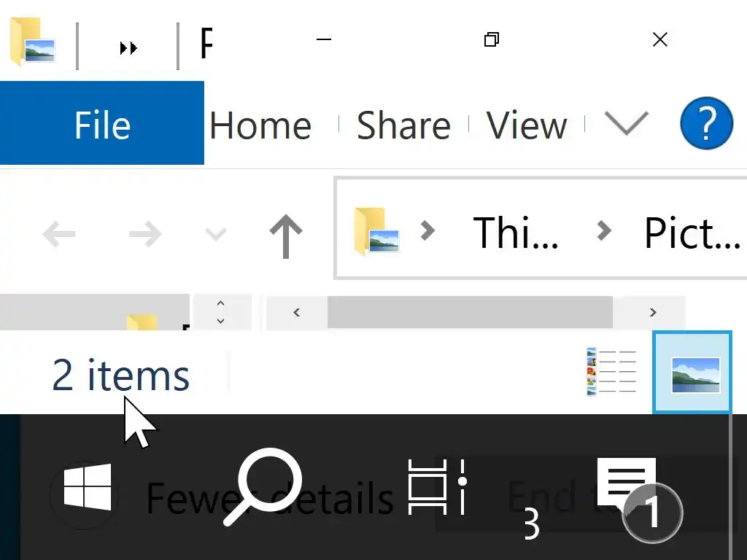Screen dimensions: 747x560
Task: Open the View ribbon tab
Action: (527, 125)
